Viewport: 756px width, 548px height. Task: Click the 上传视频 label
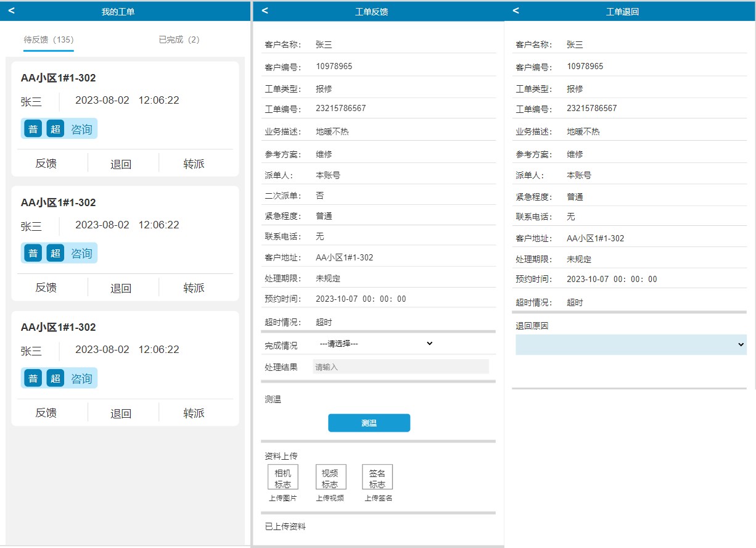[331, 498]
